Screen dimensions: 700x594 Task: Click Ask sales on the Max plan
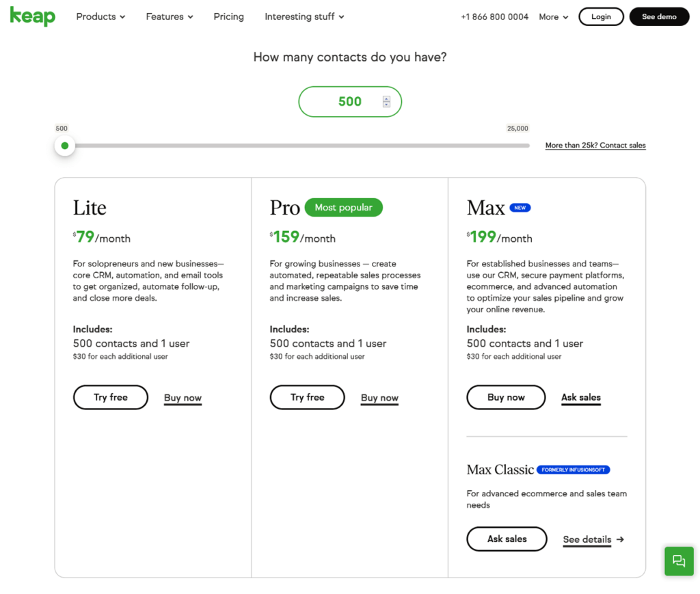point(581,398)
